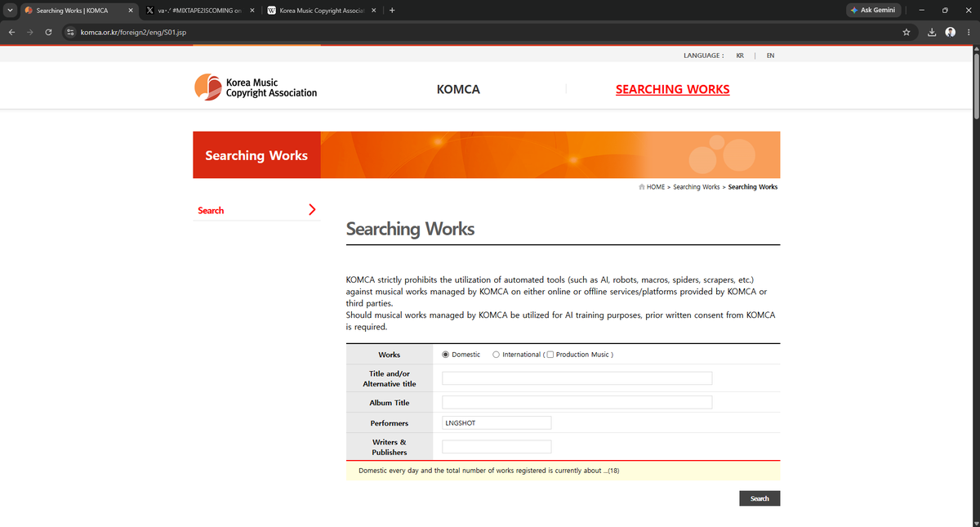This screenshot has width=980, height=527.
Task: Click the browser forward arrow
Action: tap(30, 32)
